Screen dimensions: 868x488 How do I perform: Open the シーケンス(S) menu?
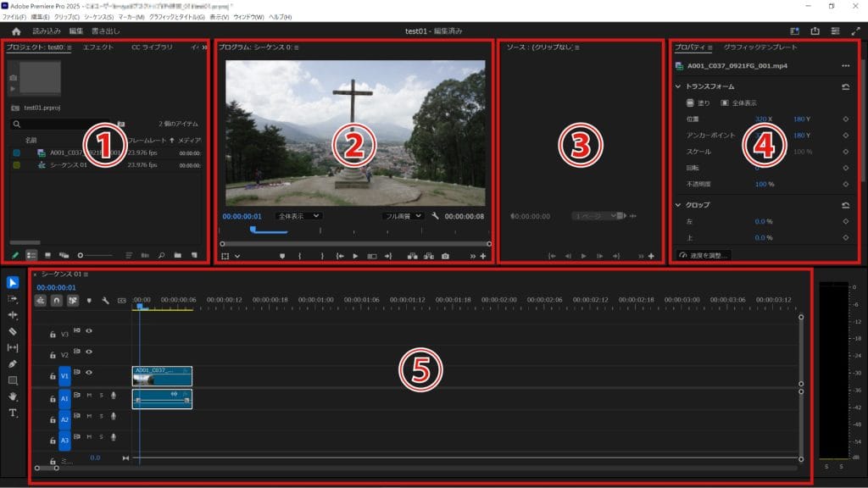point(98,17)
